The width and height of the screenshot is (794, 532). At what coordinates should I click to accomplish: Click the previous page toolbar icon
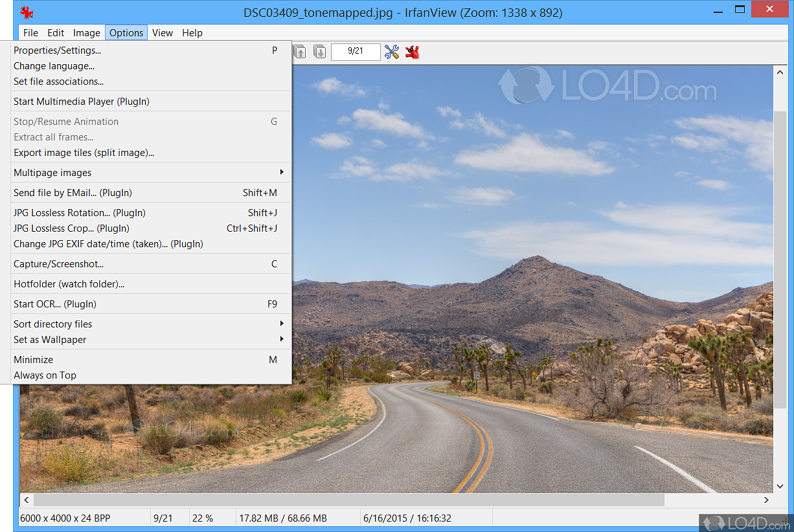point(301,52)
